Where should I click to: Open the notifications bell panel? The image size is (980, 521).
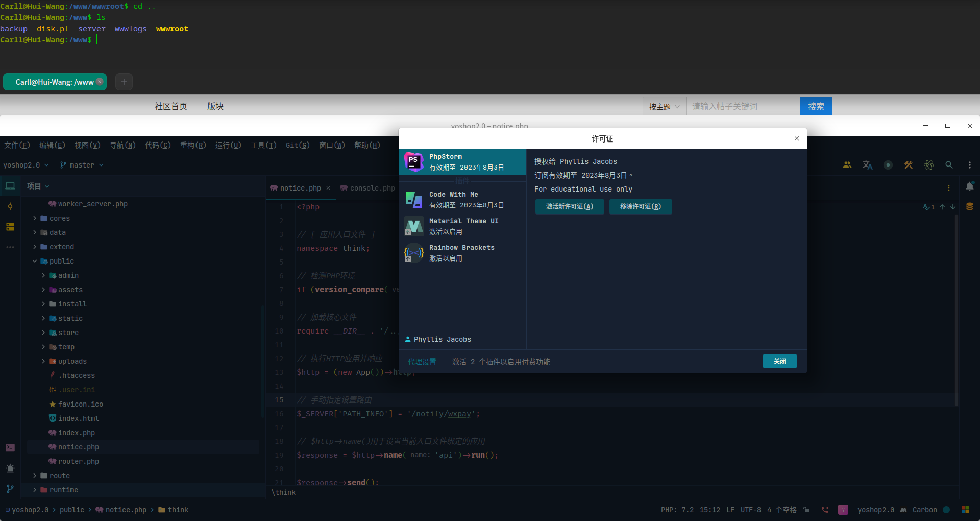(969, 186)
